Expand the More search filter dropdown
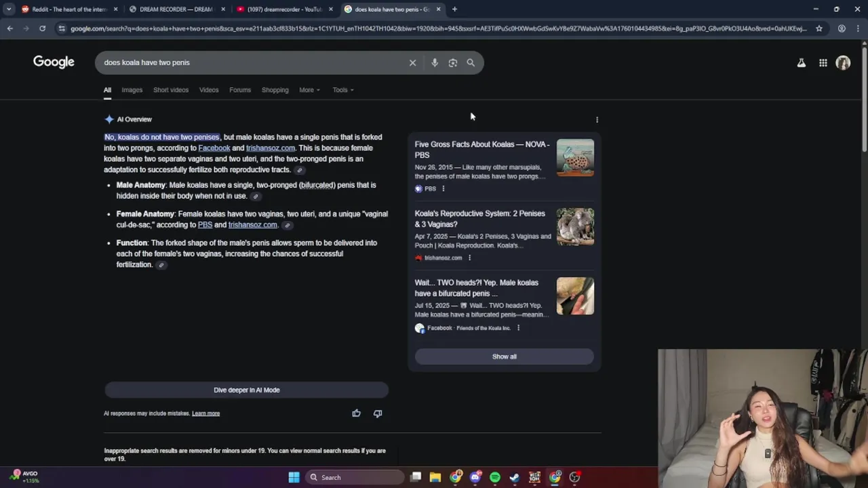Screen dimensions: 868x488 [x=309, y=90]
